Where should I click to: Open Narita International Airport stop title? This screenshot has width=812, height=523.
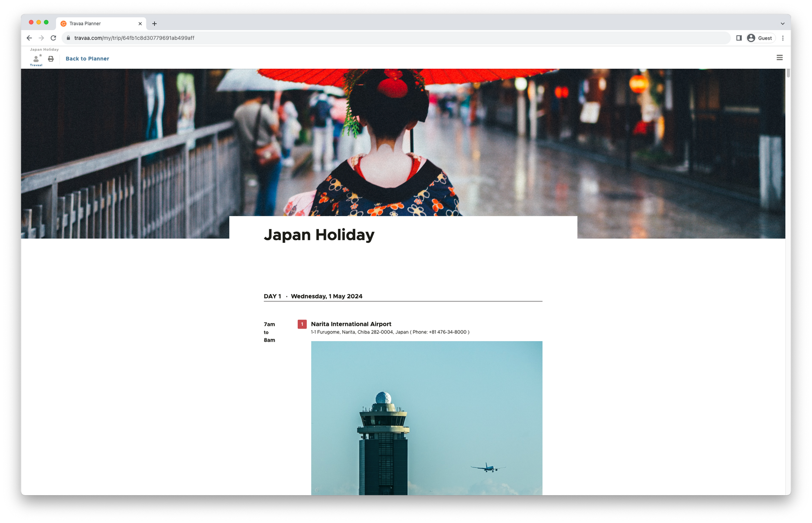(x=351, y=324)
